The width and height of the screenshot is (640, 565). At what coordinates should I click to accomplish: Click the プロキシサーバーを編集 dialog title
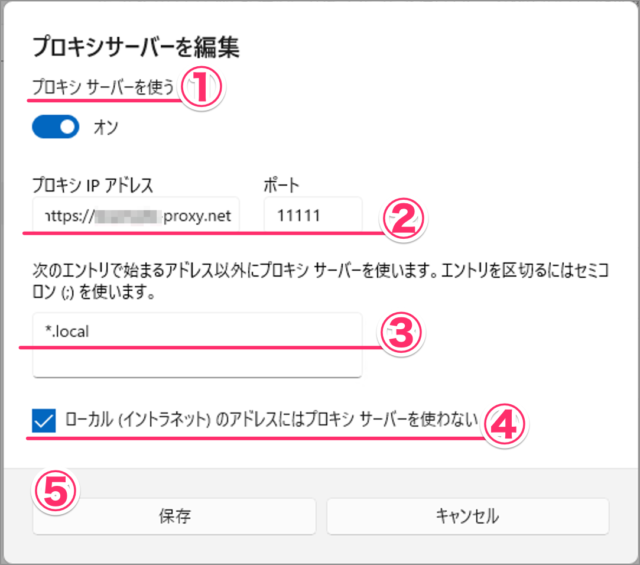(136, 47)
